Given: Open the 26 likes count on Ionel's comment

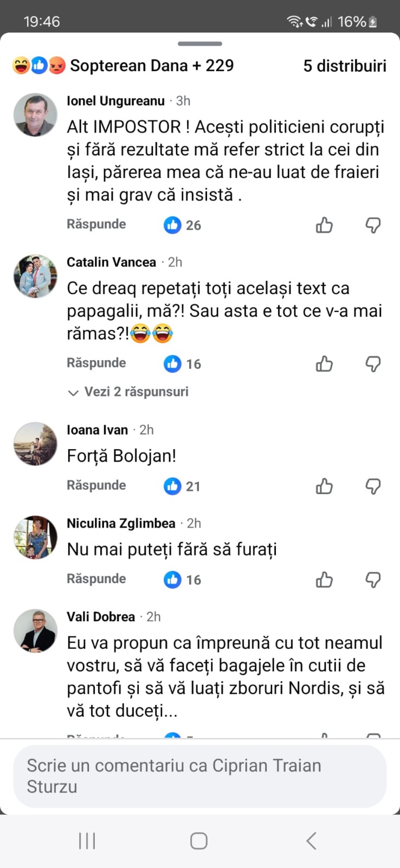Looking at the screenshot, I should [183, 225].
